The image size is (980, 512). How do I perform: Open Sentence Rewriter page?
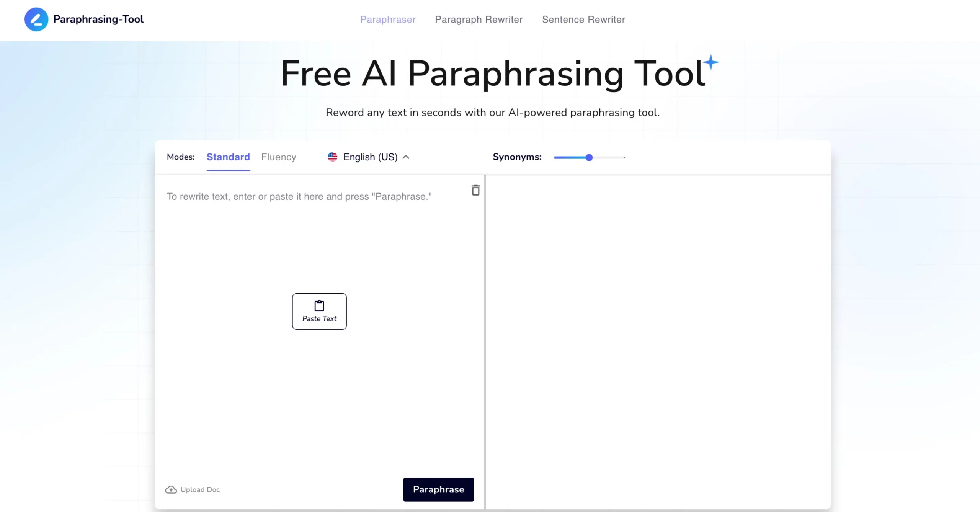583,20
